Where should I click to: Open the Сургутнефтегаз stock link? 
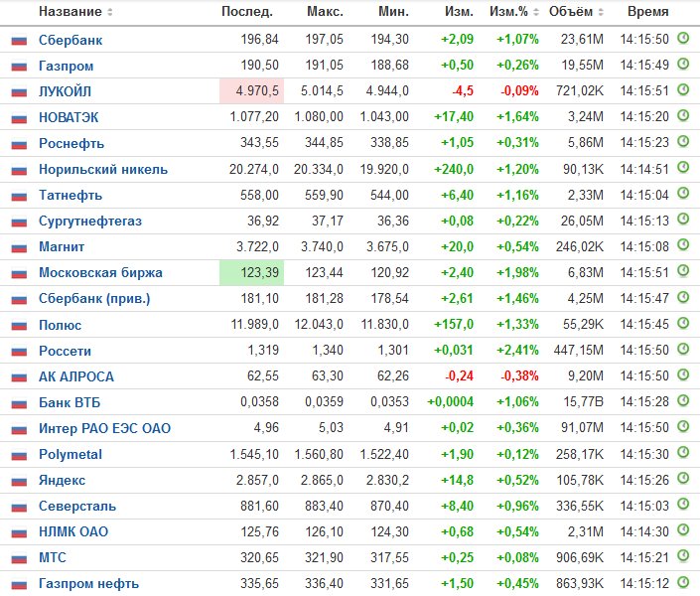(90, 221)
